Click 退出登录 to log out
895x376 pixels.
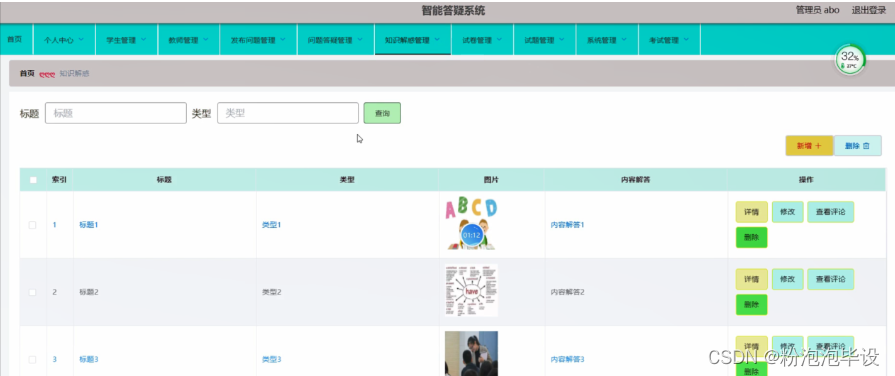click(x=869, y=10)
